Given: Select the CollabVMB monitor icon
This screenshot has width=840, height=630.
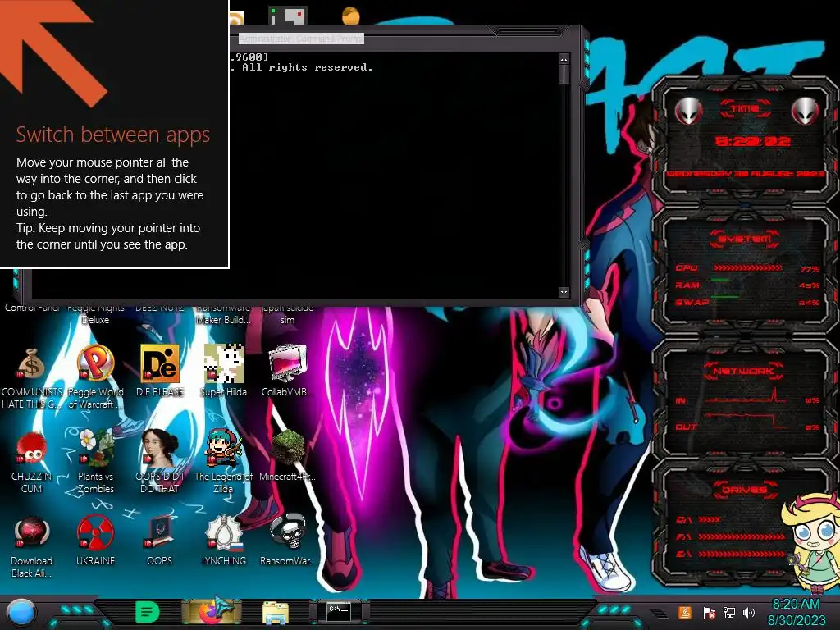Looking at the screenshot, I should coord(288,363).
